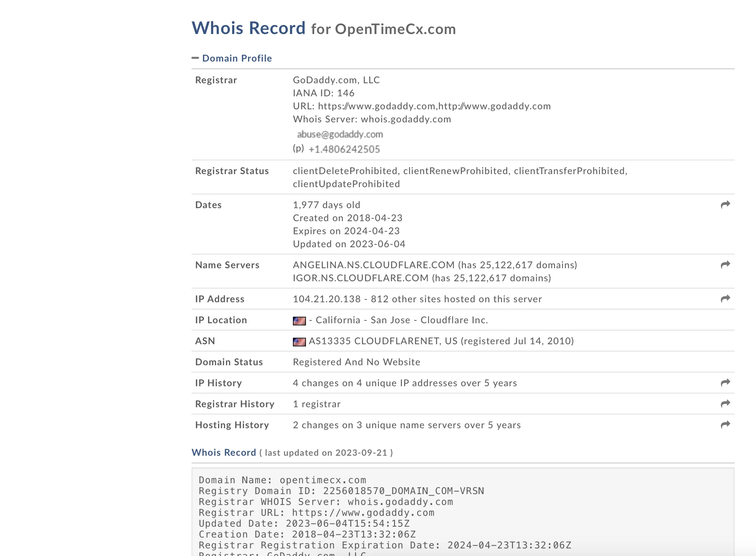Viewport: 756px width, 556px height.
Task: Click the Updated Date raw record line
Action: 304,524
